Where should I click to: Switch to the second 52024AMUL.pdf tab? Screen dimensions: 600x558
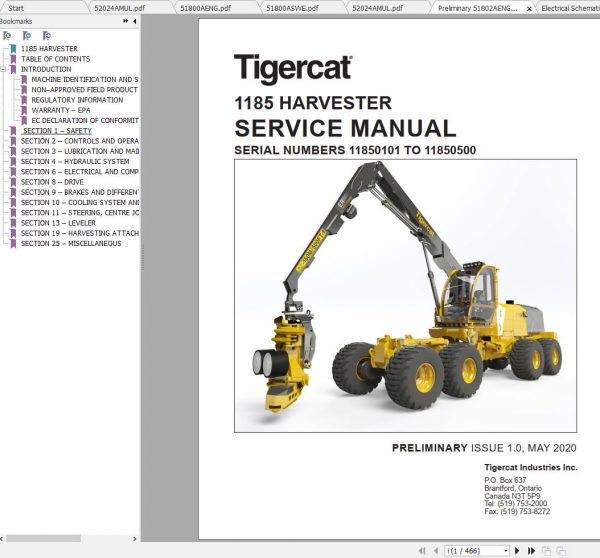[x=378, y=8]
